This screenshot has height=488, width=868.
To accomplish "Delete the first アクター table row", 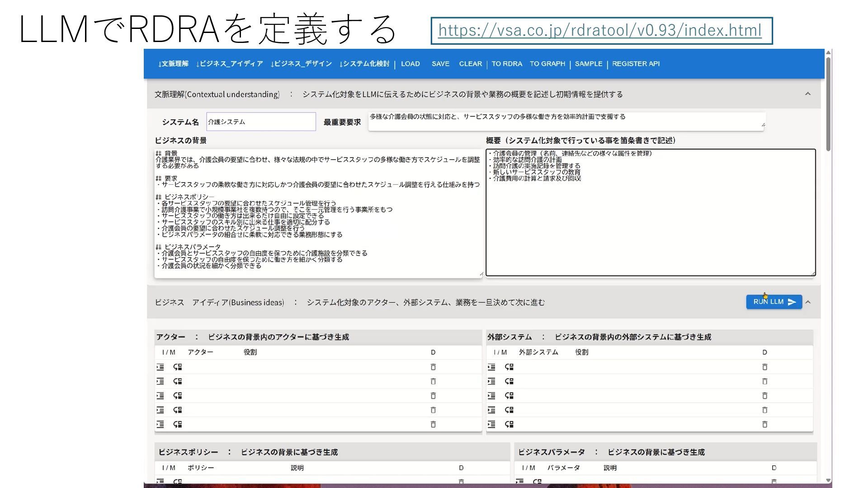I will coord(433,367).
